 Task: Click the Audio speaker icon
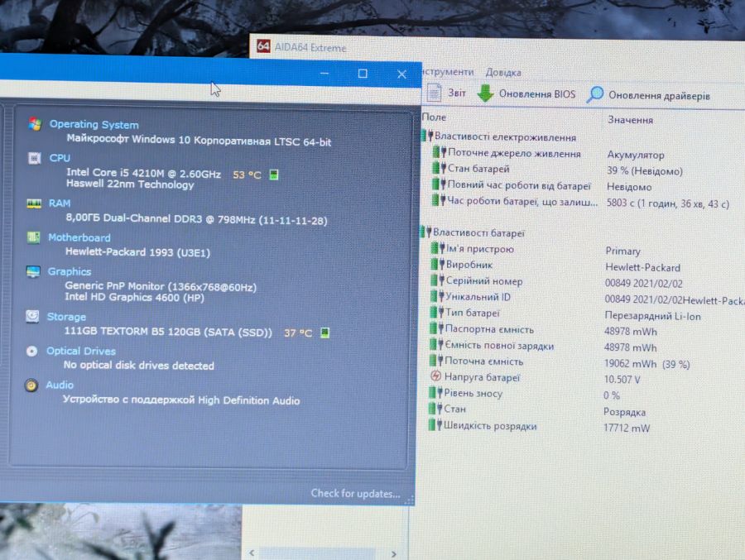coord(31,385)
